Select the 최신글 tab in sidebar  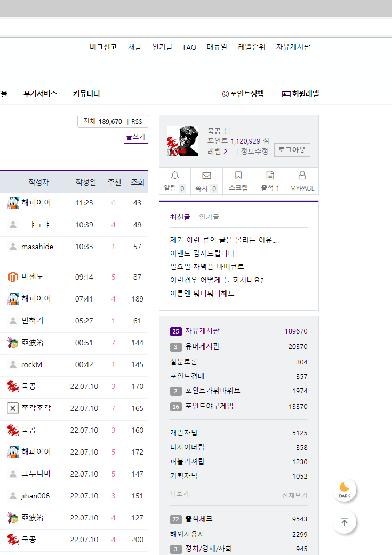coord(180,217)
